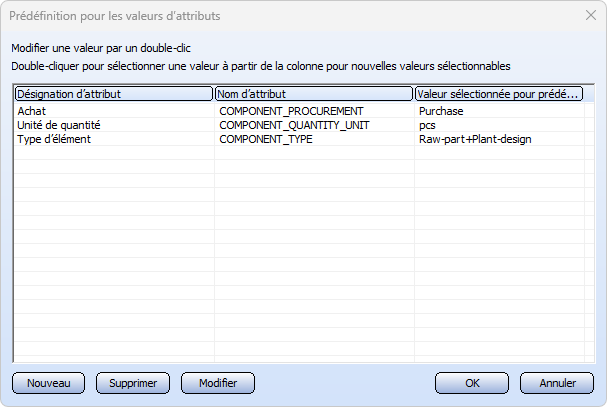
Task: Select the Unité de quantité row
Action: pos(299,125)
